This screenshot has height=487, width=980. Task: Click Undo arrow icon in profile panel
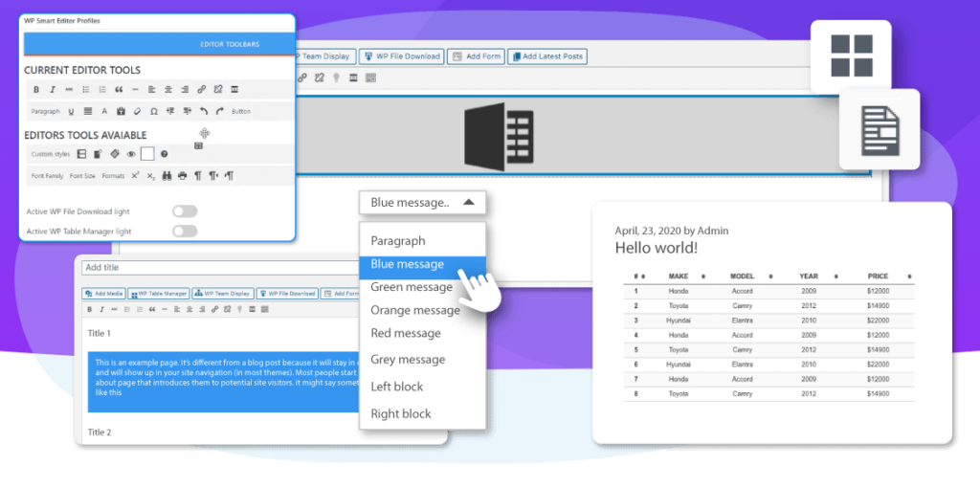point(203,111)
